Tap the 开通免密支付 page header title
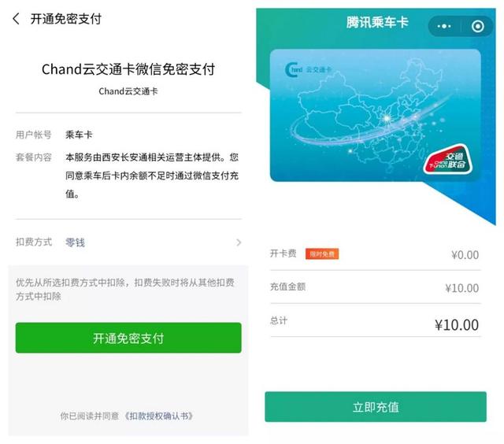Image resolution: width=504 pixels, height=444 pixels. pyautogui.click(x=66, y=19)
